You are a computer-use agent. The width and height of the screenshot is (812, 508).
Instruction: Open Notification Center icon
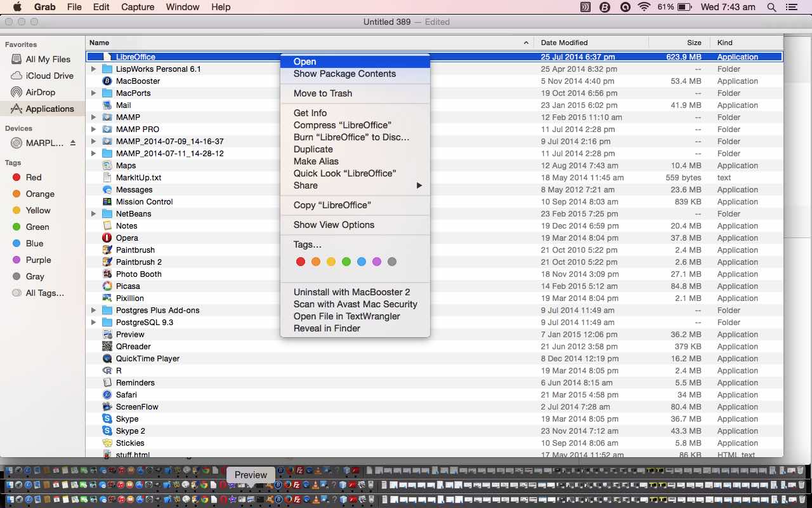[790, 7]
